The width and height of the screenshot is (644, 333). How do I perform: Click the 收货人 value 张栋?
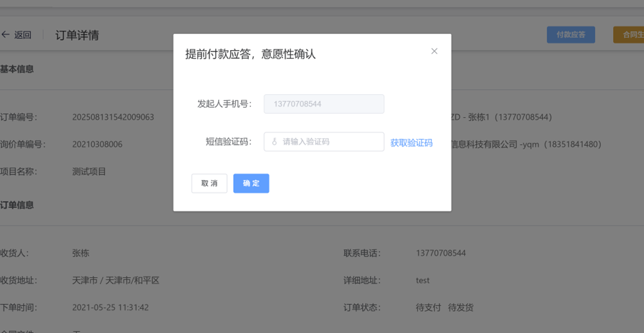tap(80, 253)
